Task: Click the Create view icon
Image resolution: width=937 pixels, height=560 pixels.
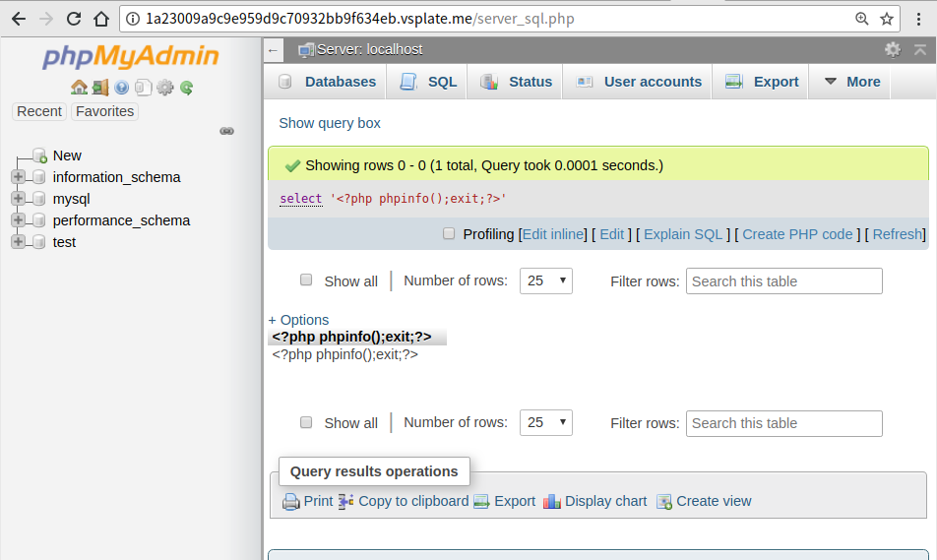Action: pos(664,501)
